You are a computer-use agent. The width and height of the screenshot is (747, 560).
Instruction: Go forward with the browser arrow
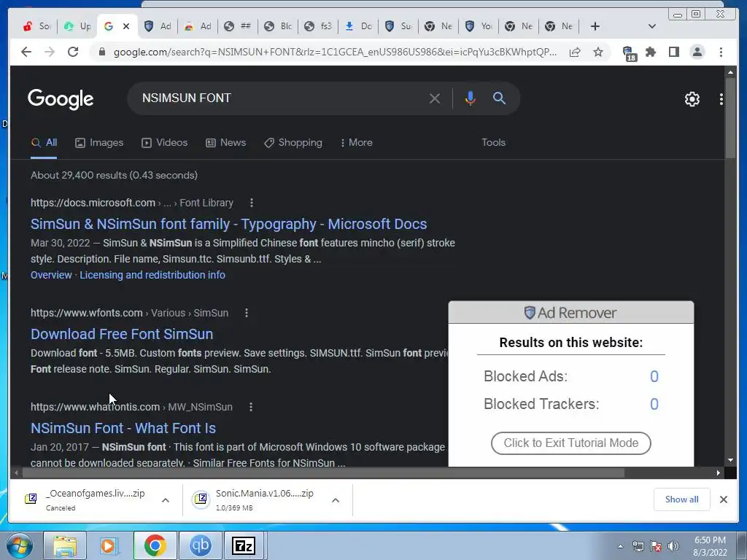tap(50, 52)
